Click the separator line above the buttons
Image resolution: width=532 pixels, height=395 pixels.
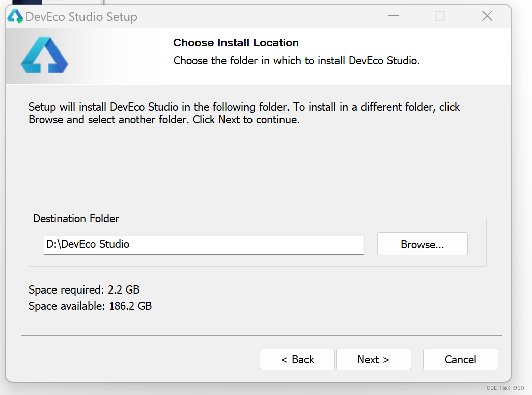point(261,335)
